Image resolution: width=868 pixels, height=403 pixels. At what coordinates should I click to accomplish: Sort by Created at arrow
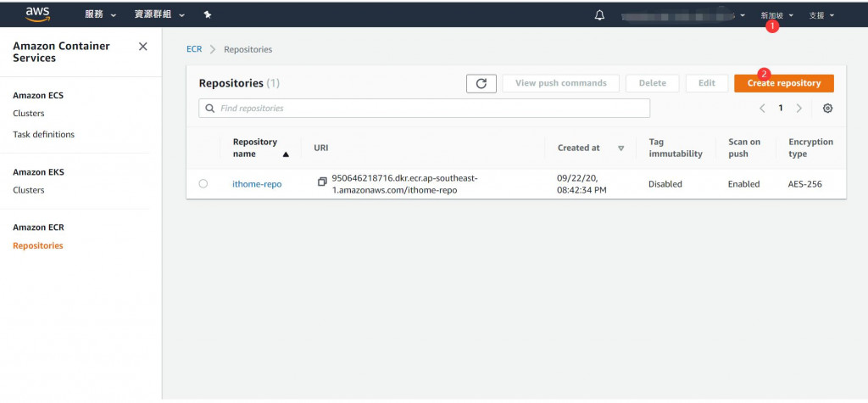tap(621, 148)
